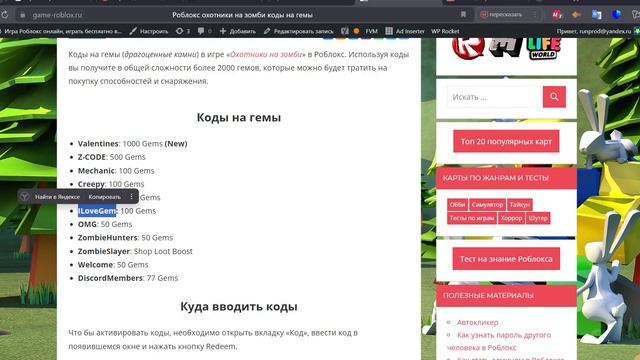Click the Roblox Life World logo image
The image size is (640, 360).
coord(506,48)
